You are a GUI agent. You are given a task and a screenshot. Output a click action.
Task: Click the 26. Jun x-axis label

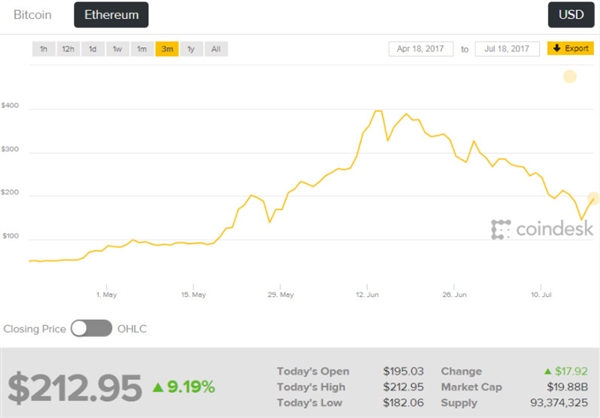click(x=454, y=295)
